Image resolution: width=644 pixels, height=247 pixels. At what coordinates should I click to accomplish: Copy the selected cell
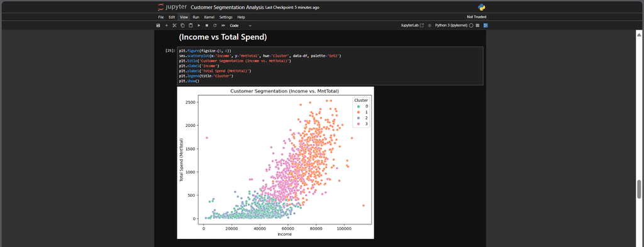182,25
